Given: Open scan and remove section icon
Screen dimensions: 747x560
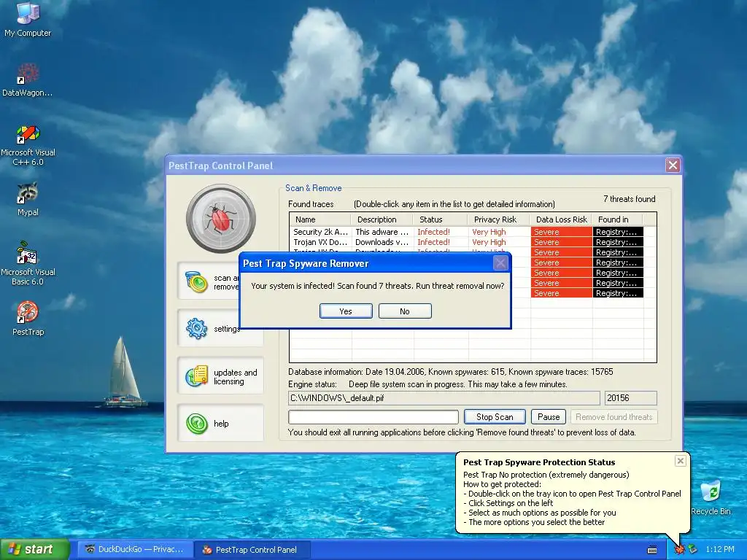Looking at the screenshot, I should (196, 282).
